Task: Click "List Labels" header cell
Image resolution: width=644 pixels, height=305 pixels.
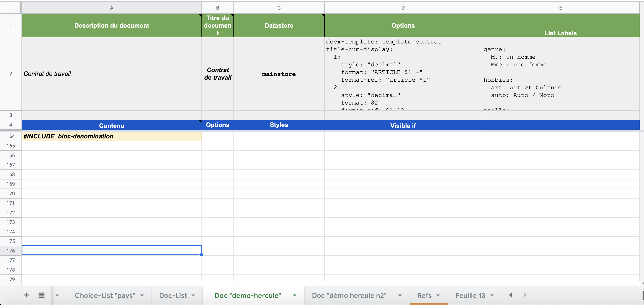Action: [560, 26]
